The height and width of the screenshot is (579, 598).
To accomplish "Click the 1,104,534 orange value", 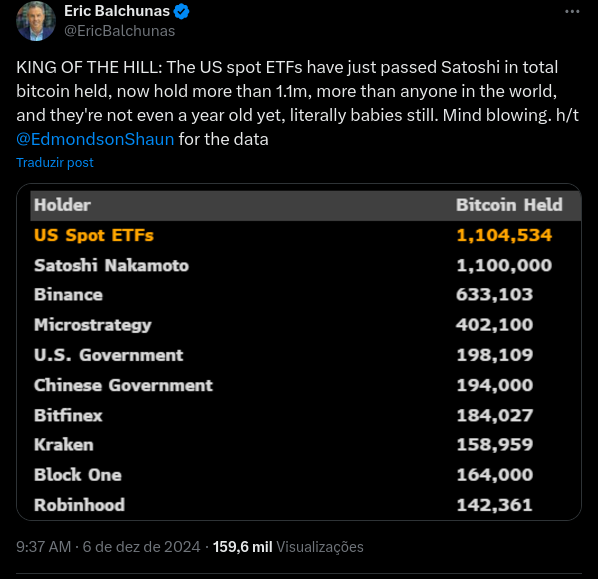I will point(504,235).
